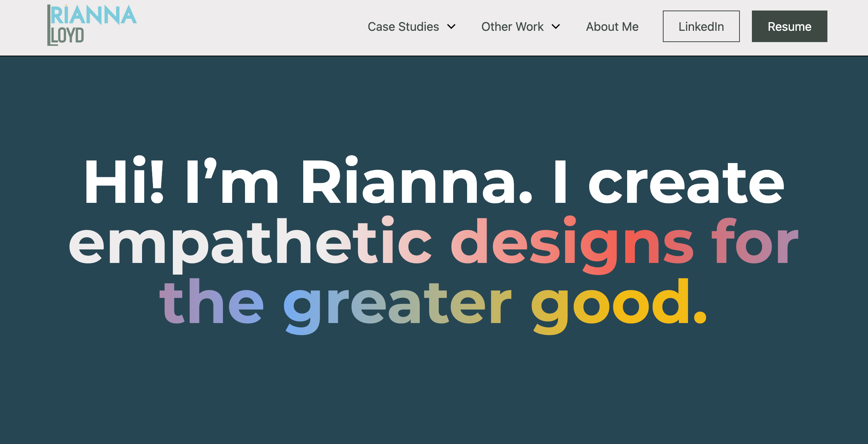Click the word 'empathetic' in the hero text
Image resolution: width=868 pixels, height=444 pixels.
coord(248,242)
